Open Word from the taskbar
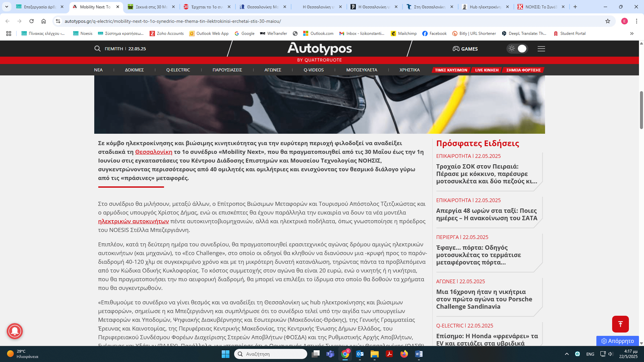Screen dimensions: 644x362 pyautogui.click(x=419, y=354)
